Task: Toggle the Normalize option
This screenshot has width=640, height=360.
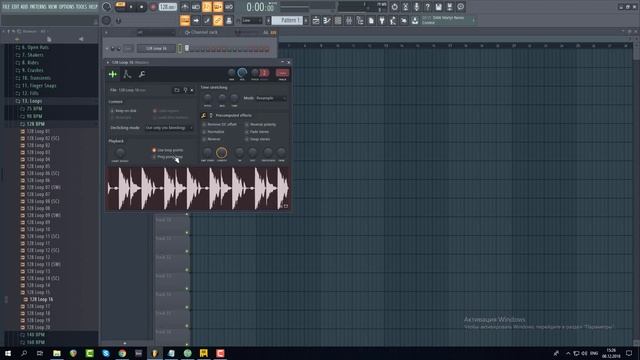Action: [x=213, y=132]
